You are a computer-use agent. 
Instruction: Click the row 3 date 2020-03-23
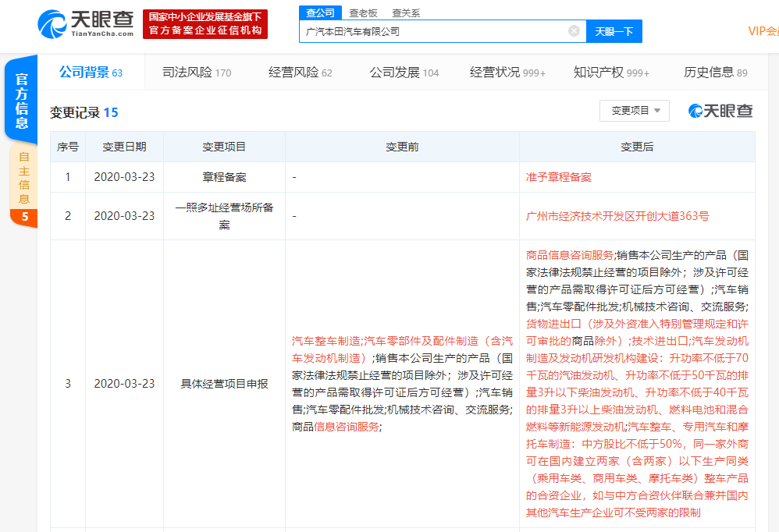tap(124, 384)
